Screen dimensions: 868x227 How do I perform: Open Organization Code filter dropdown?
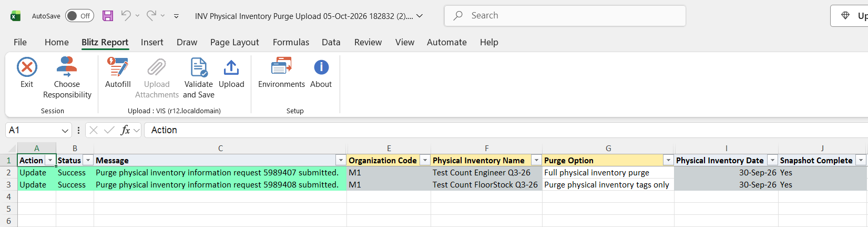[425, 161]
